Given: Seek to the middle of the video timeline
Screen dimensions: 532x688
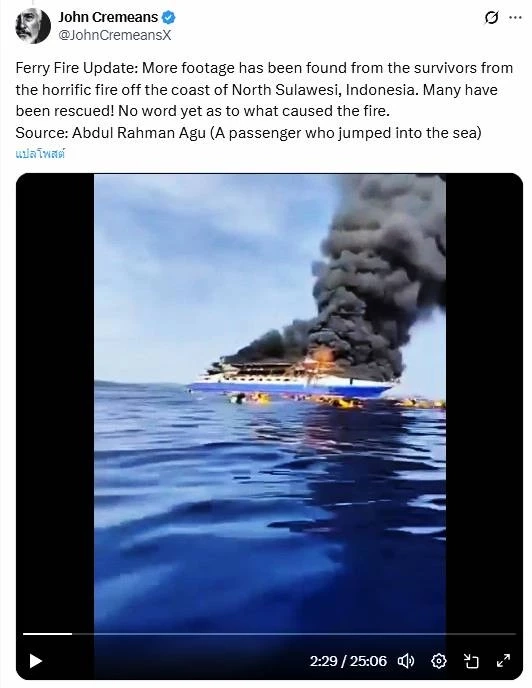Looking at the screenshot, I should (269, 634).
